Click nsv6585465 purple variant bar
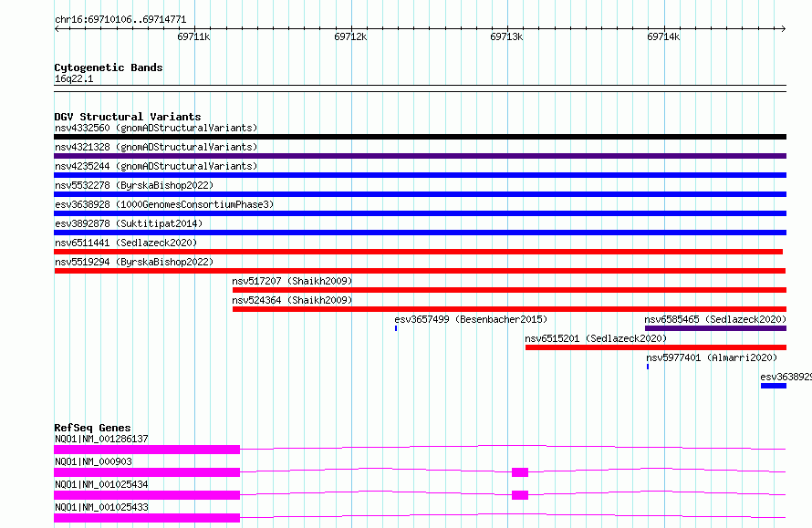The height and width of the screenshot is (528, 812). [715, 328]
